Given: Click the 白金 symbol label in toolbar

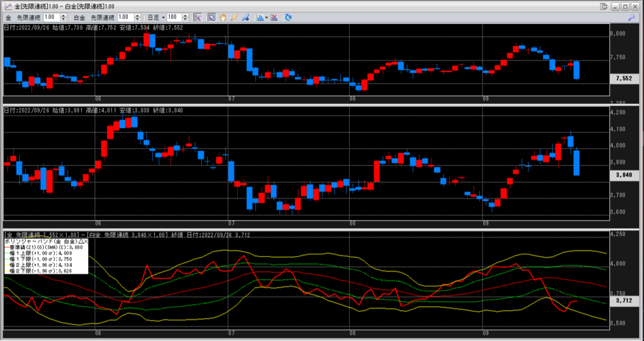Looking at the screenshot, I should click(78, 18).
